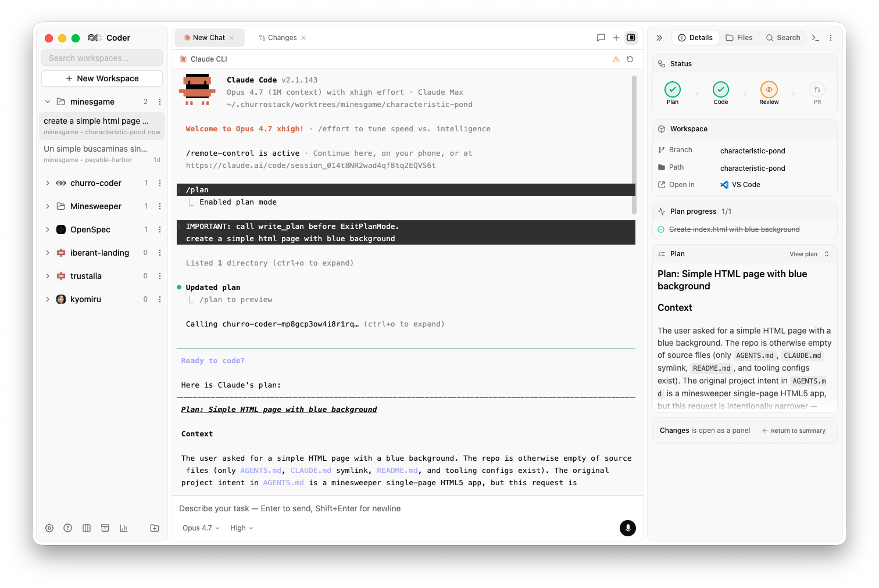879x588 pixels.
Task: Open settings gear in sidebar footer
Action: 49,528
